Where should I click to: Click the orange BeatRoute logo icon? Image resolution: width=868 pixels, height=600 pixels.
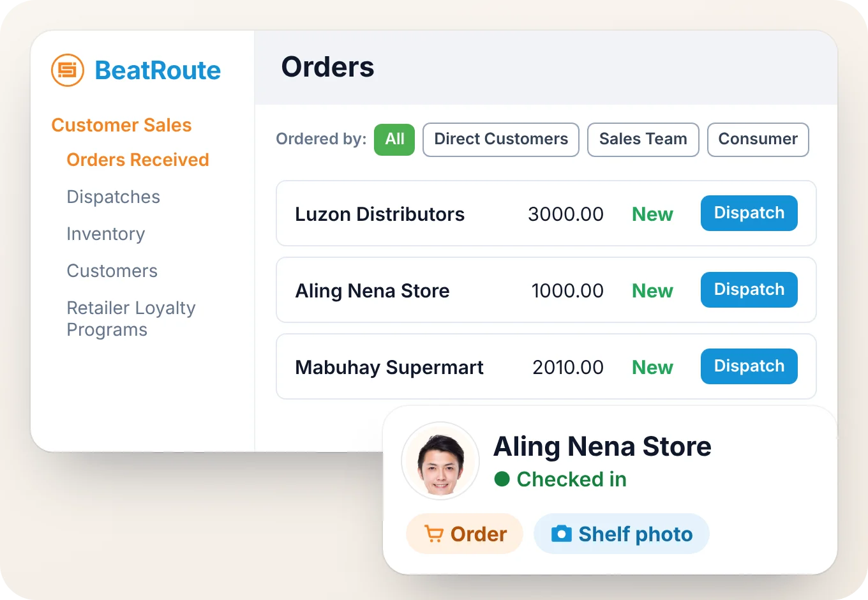(68, 70)
